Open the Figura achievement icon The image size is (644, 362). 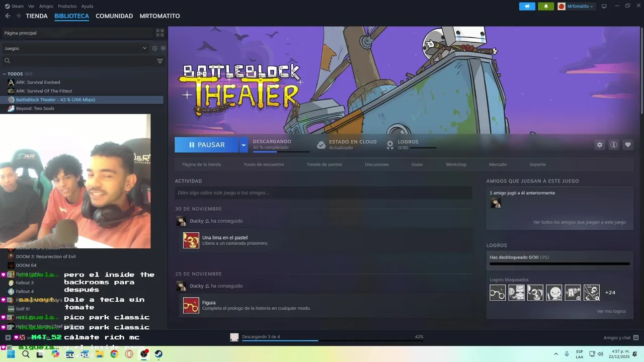tap(191, 305)
